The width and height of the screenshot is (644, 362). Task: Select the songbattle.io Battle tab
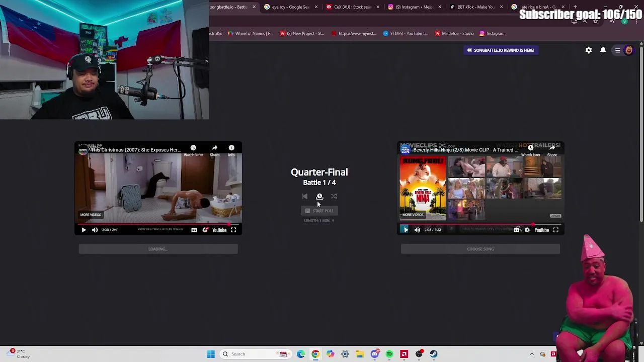(229, 7)
